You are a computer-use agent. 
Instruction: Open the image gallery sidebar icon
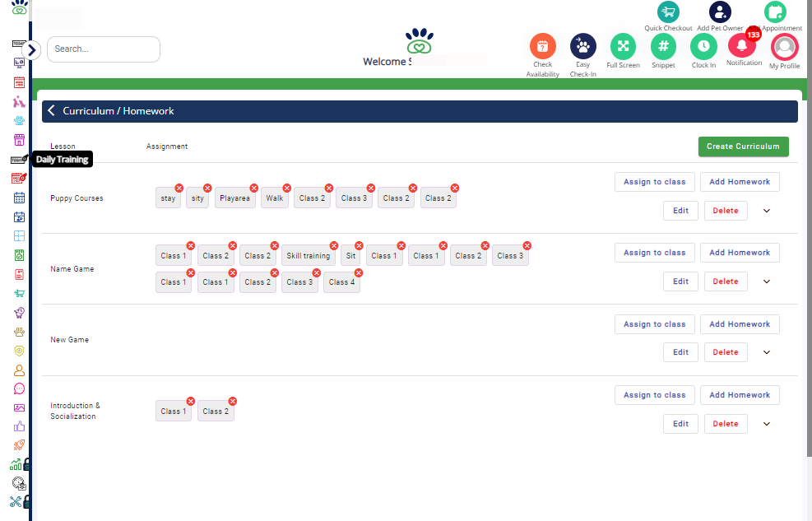coord(19,407)
